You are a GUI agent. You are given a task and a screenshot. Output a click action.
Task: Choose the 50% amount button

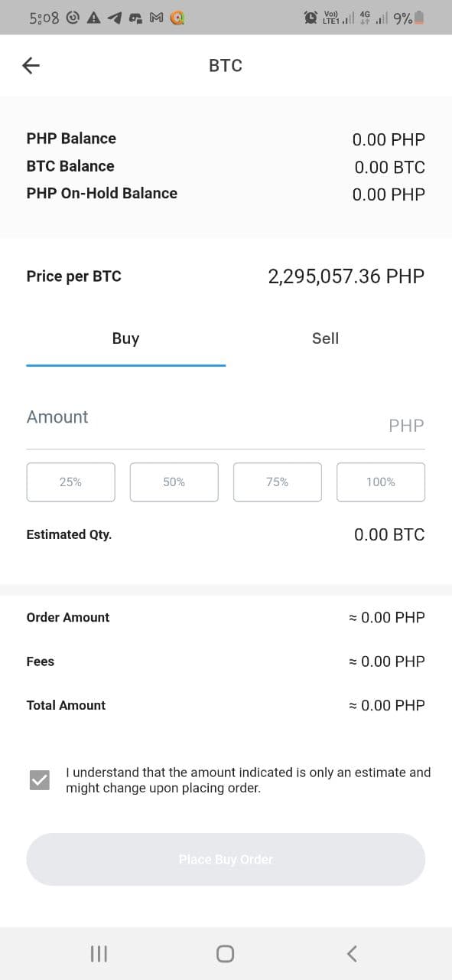click(174, 482)
